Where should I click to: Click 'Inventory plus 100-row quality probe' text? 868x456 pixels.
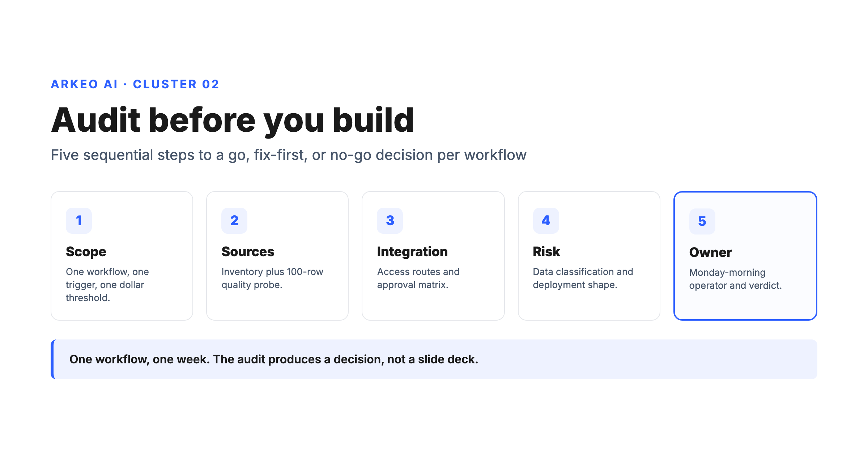click(x=272, y=278)
